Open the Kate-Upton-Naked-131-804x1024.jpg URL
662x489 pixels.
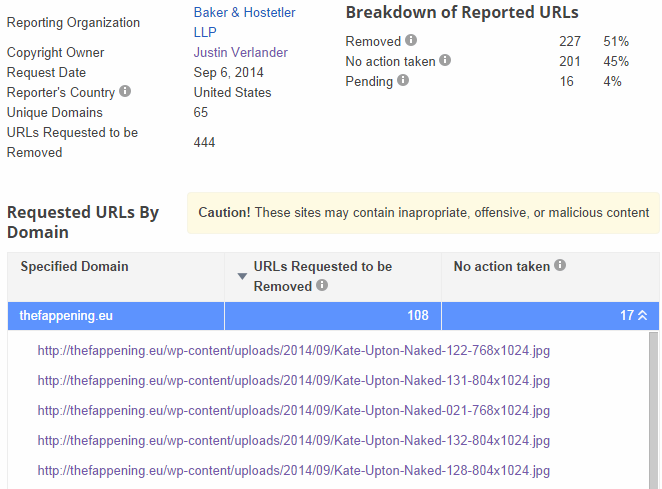click(x=293, y=381)
